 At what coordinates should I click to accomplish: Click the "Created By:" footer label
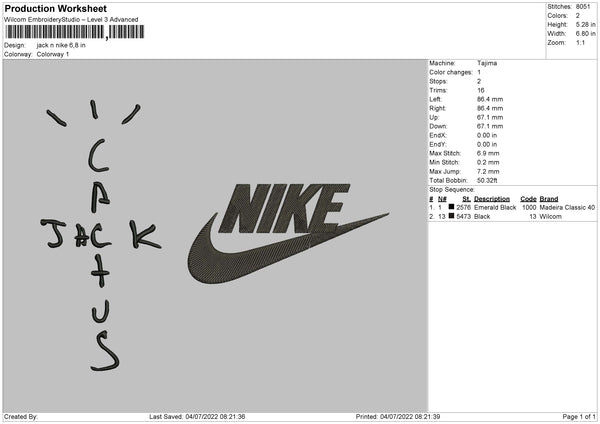(x=21, y=417)
